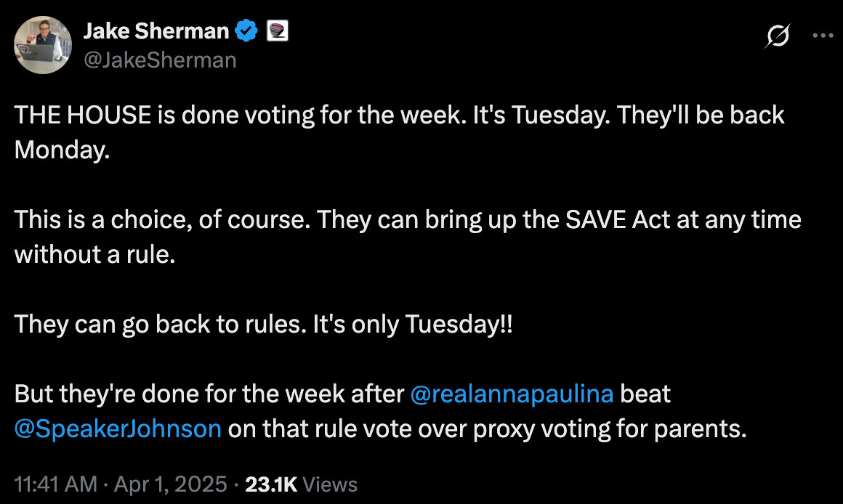Click the Apr 1, 2025 date

[171, 484]
